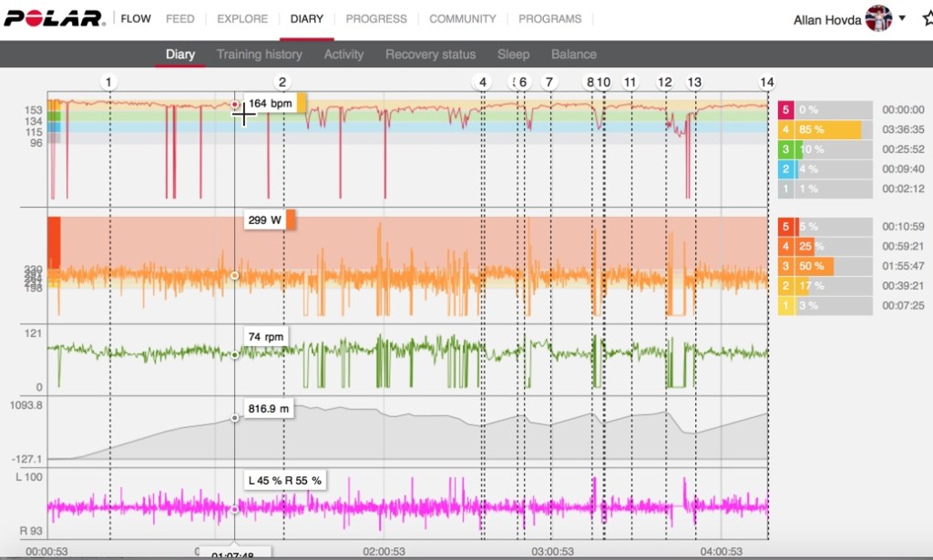Click lap marker 7 above the chart
The width and height of the screenshot is (933, 560).
click(x=549, y=83)
